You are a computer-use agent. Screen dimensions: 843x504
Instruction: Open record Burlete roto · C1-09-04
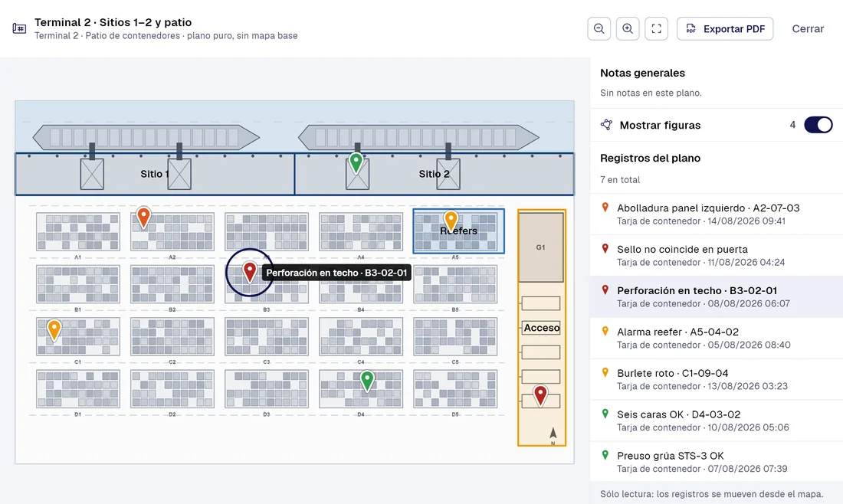coord(716,379)
